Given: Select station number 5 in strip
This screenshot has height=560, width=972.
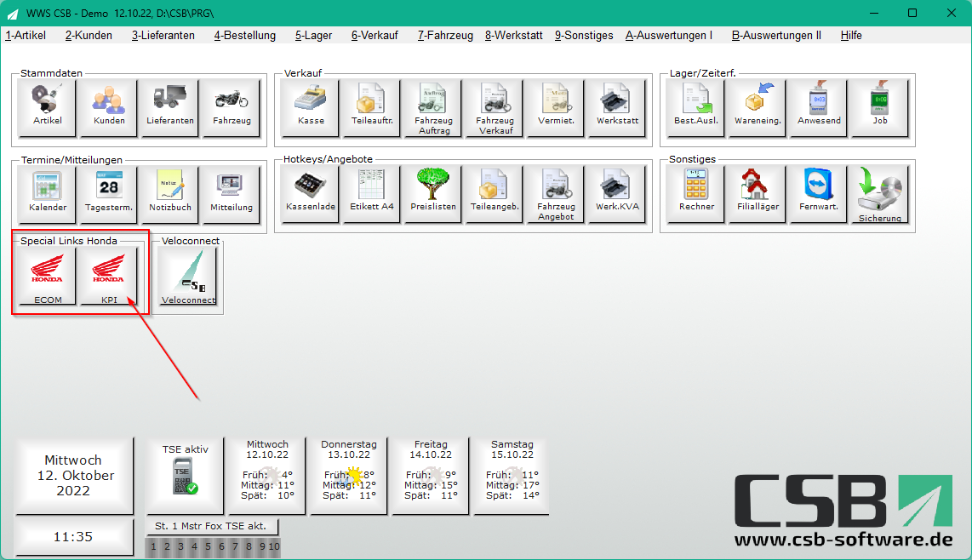Looking at the screenshot, I should click(208, 547).
